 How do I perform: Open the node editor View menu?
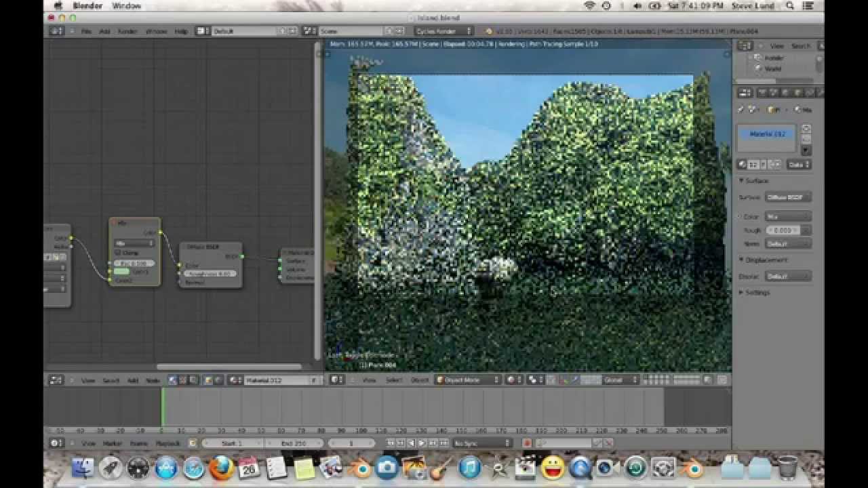88,380
